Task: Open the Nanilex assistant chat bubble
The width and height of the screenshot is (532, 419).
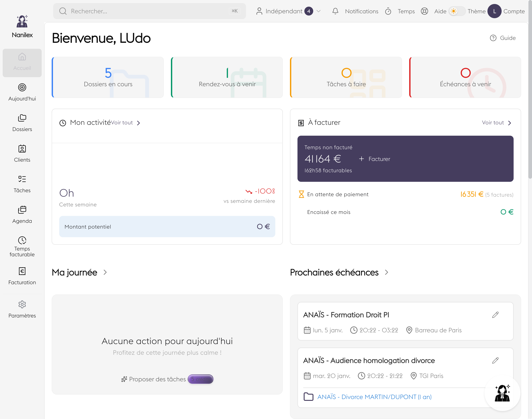Action: tap(502, 393)
